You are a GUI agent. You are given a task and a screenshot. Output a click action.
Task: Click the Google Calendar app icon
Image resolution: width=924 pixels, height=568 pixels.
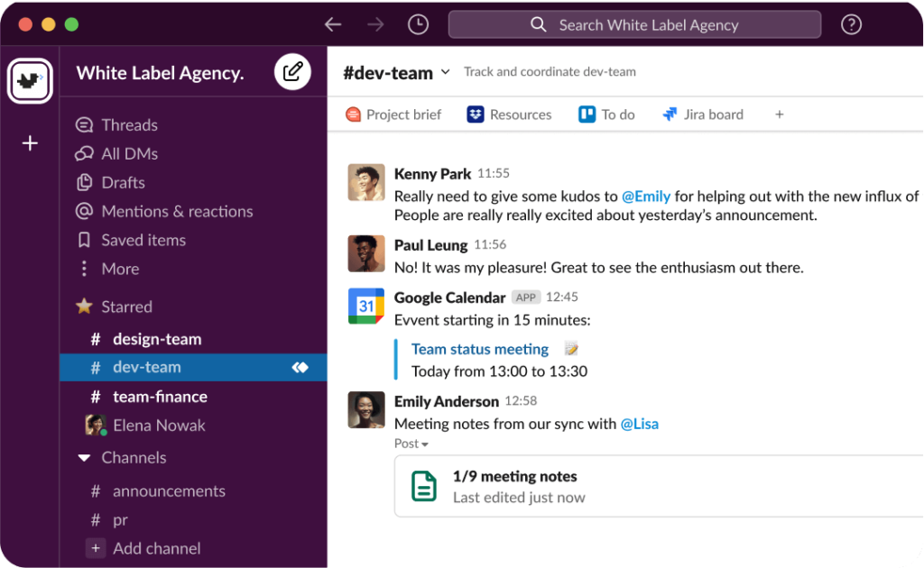click(x=366, y=306)
